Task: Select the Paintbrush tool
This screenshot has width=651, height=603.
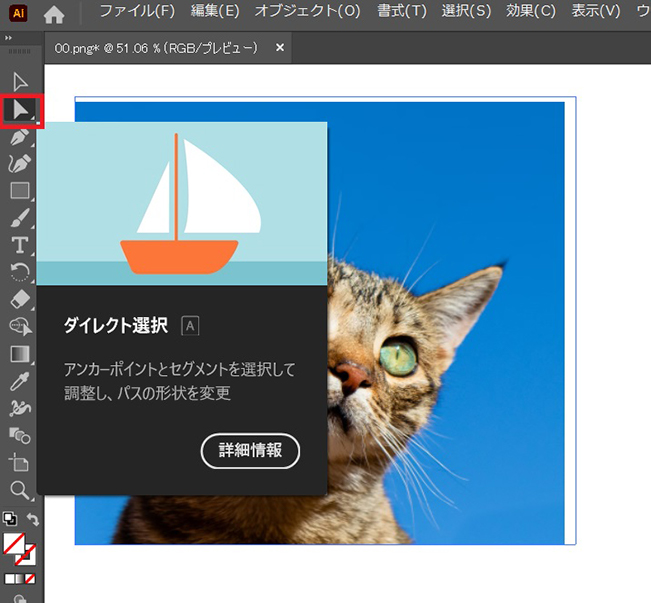Action: (x=20, y=218)
